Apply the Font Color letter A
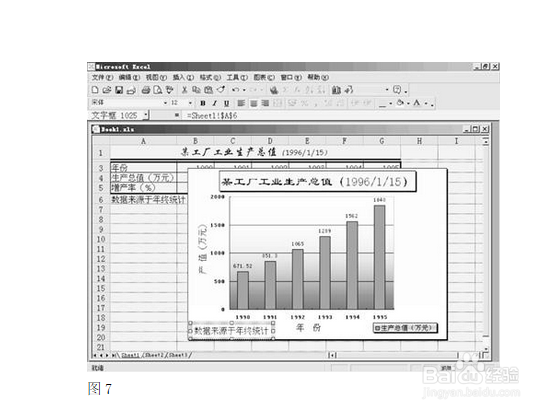Viewport: 551px width, 412px height. click(x=417, y=103)
